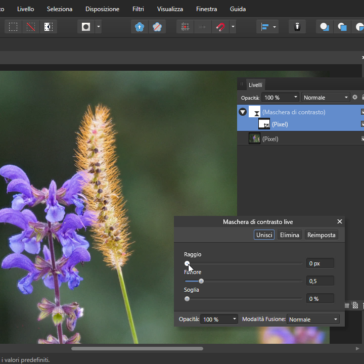Select the Livelli panel tab
This screenshot has height=364, width=364.
click(255, 85)
